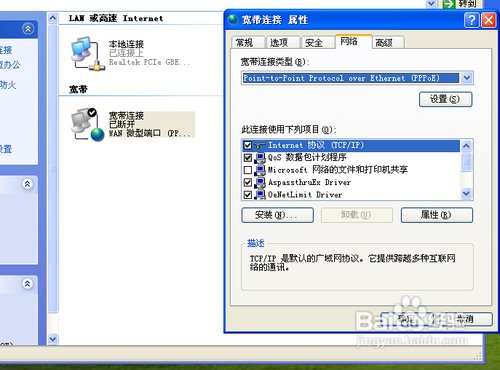This screenshot has width=500, height=370.
Task: Select 'AspassthruEx Driver' row text
Action: [x=309, y=182]
